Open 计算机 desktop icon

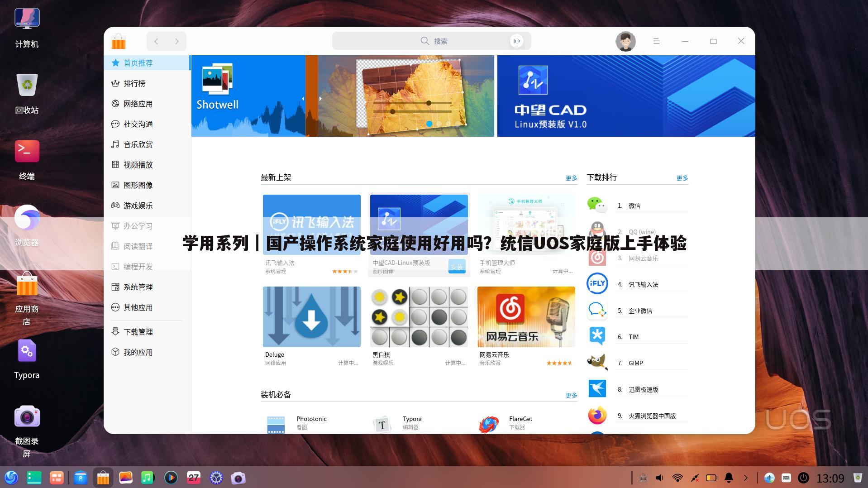click(x=27, y=28)
